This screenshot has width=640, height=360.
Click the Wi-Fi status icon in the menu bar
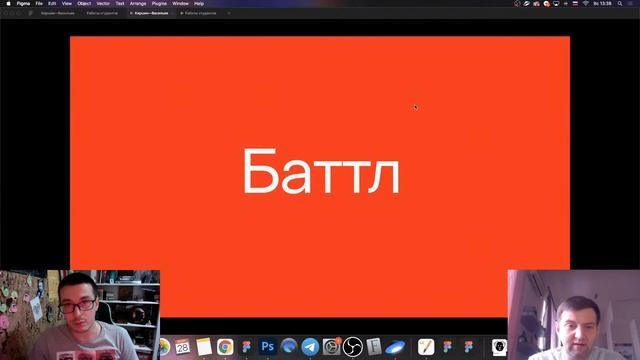pos(585,3)
